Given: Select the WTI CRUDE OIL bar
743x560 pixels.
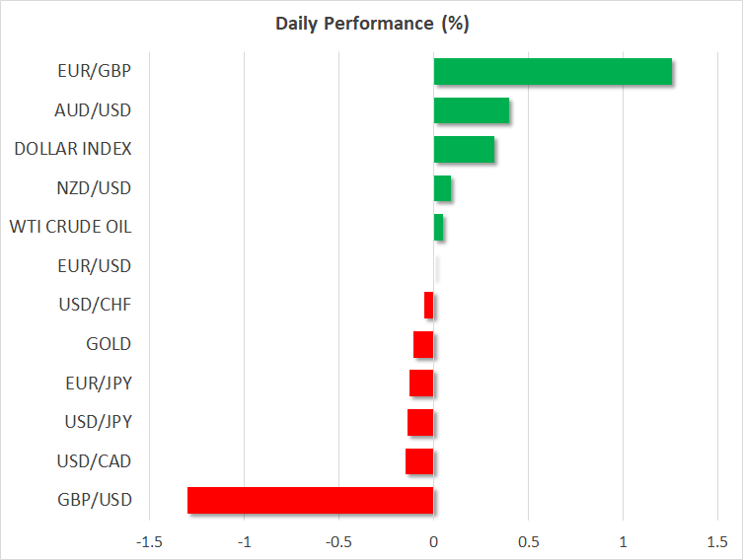Looking at the screenshot, I should [x=438, y=228].
